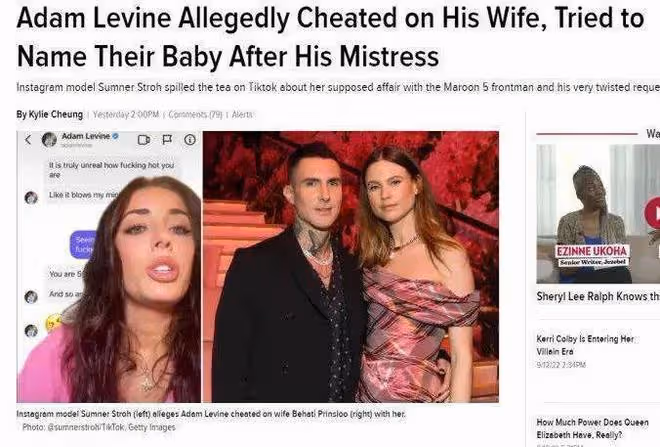
Task: Click the flag icon in chat header
Action: (x=167, y=139)
